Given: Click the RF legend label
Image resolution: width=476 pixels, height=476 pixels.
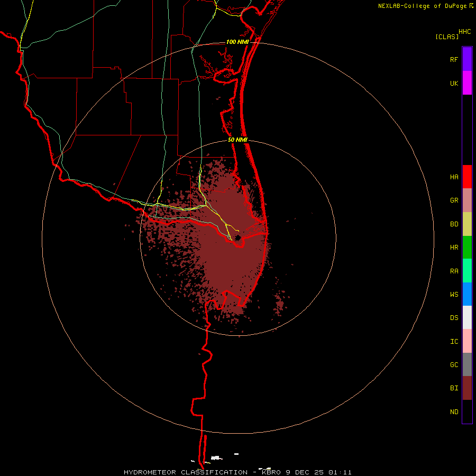Looking at the screenshot, I should pyautogui.click(x=454, y=60).
